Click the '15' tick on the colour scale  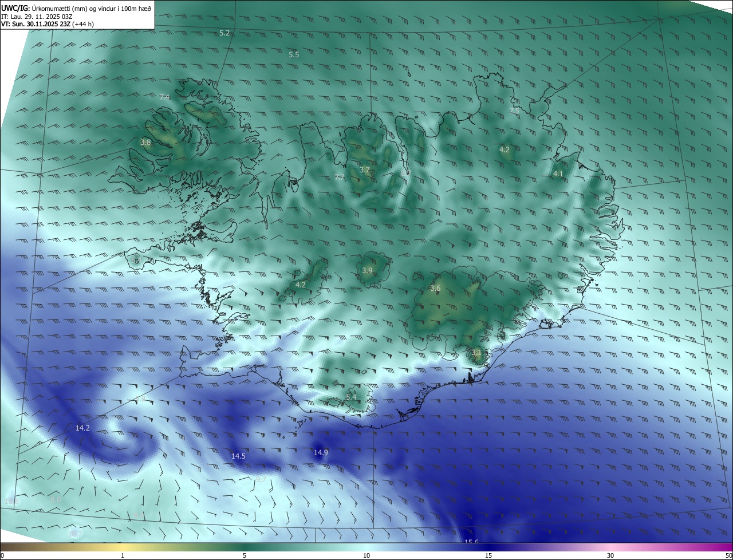488,555
